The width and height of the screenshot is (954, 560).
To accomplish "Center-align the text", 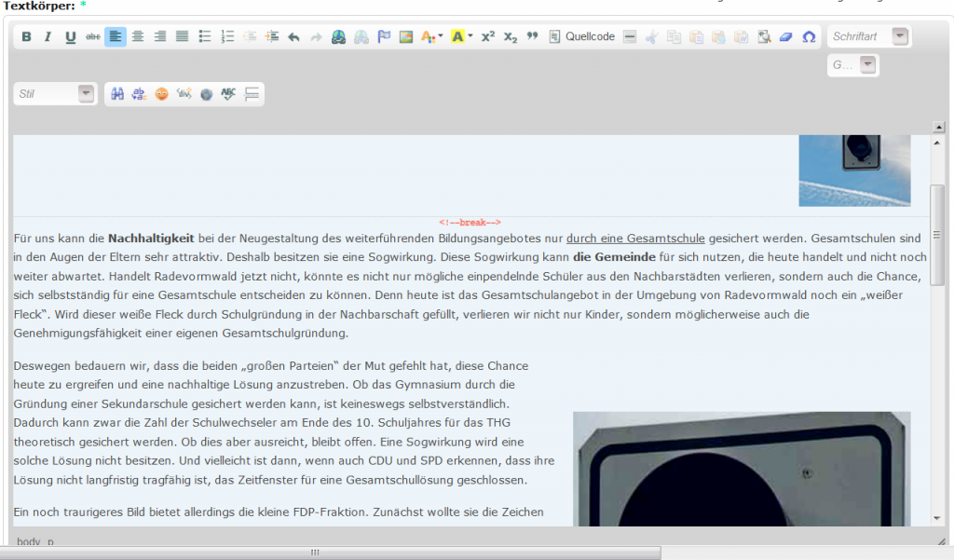I will point(138,37).
